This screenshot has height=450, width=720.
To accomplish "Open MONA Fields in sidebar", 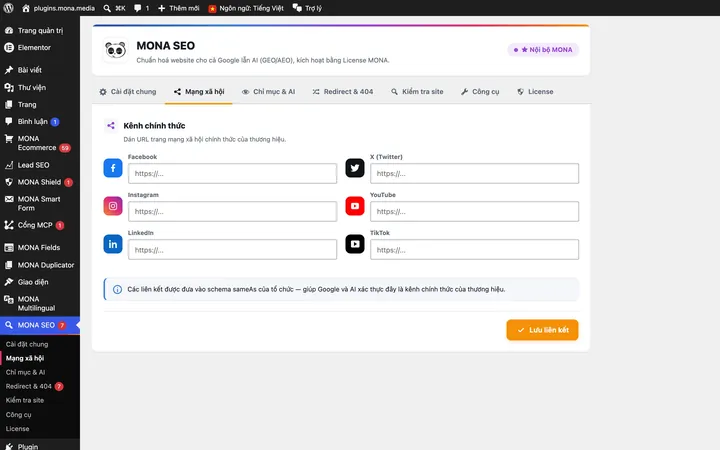I will [40, 248].
